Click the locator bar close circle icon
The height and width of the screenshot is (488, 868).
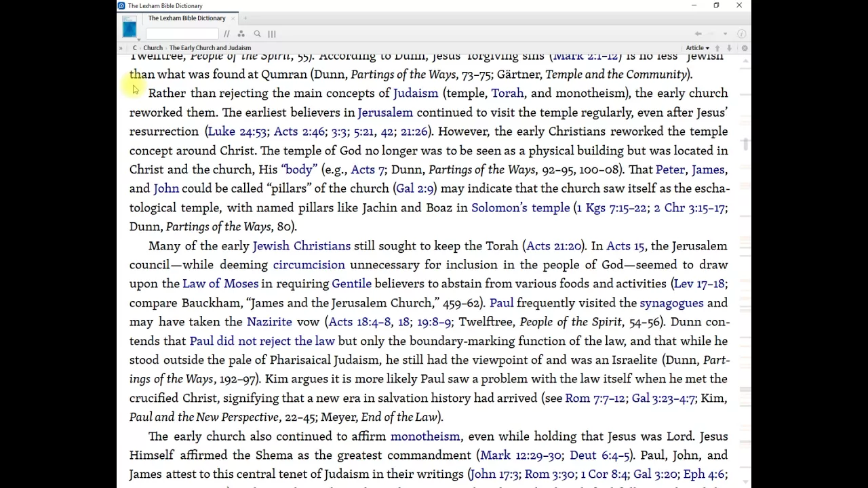745,48
